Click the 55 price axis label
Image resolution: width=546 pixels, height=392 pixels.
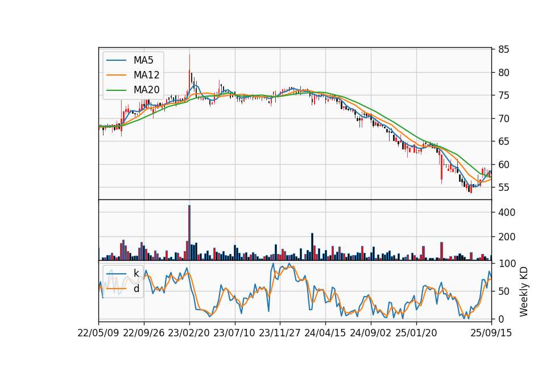pyautogui.click(x=503, y=187)
